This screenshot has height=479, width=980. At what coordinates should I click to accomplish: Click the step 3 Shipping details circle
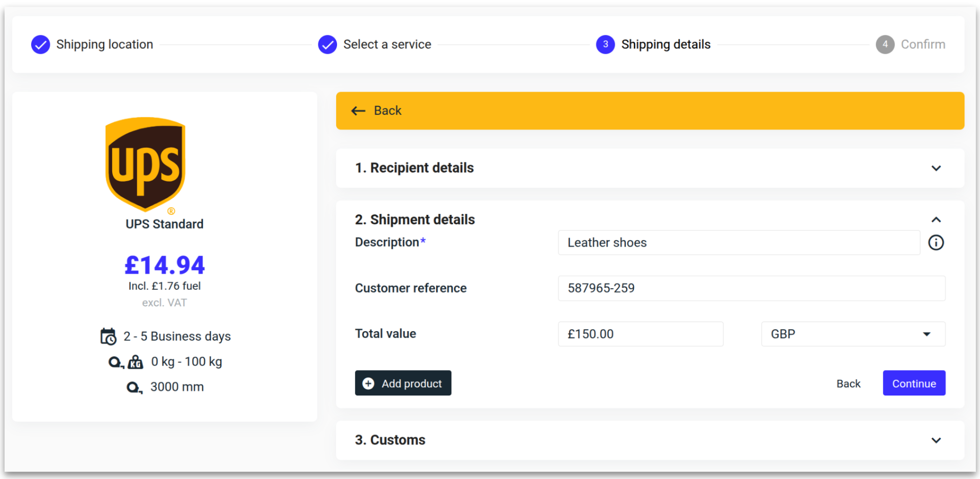605,44
